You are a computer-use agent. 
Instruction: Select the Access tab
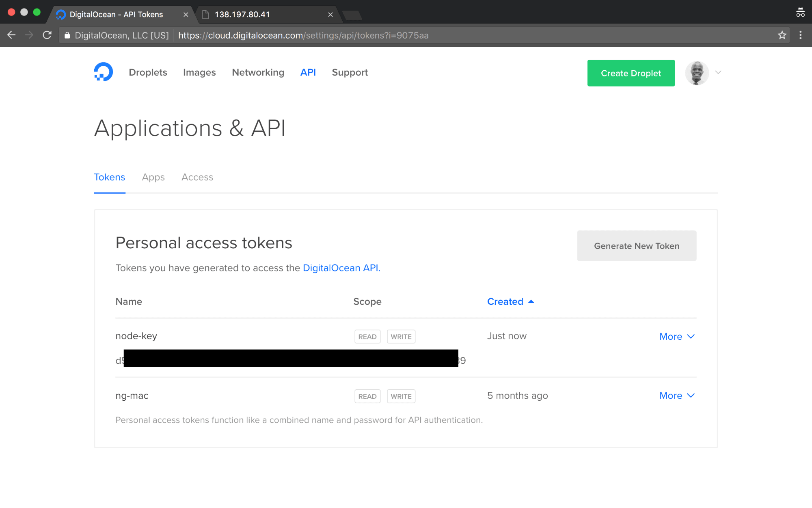coord(197,177)
